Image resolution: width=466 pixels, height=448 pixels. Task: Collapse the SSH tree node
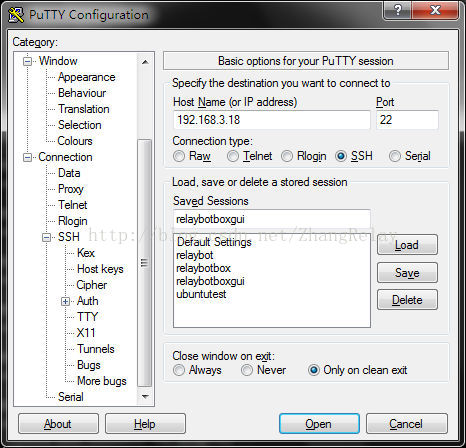pyautogui.click(x=46, y=237)
